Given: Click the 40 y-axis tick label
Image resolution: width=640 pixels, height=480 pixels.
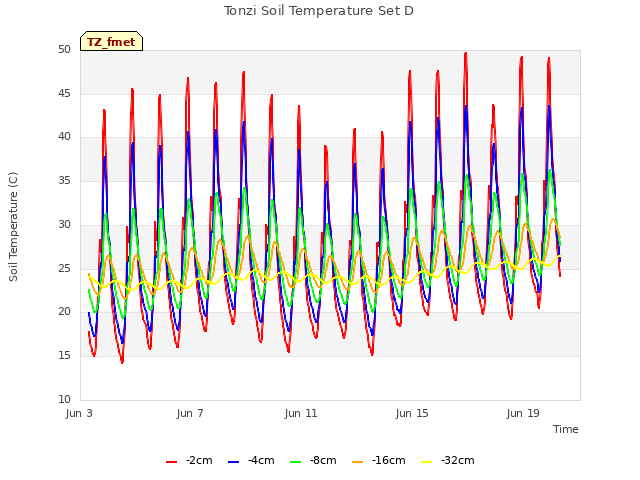Looking at the screenshot, I should tap(64, 137).
